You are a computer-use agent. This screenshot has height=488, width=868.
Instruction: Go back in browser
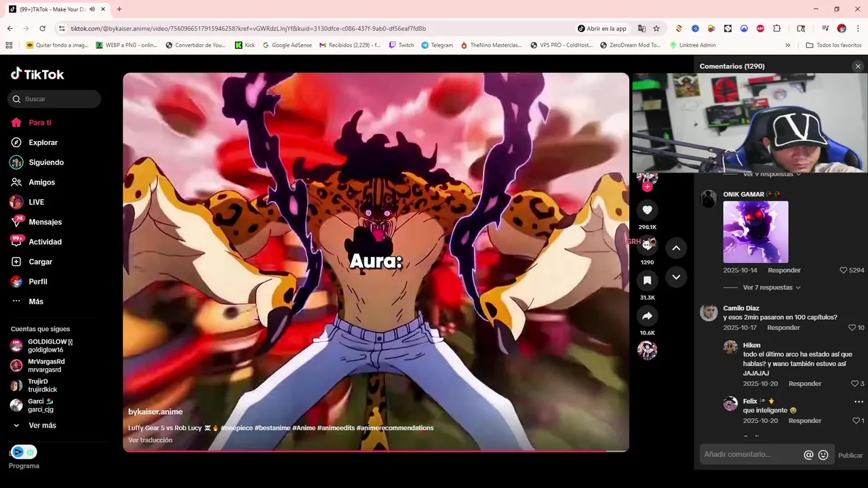tap(9, 28)
